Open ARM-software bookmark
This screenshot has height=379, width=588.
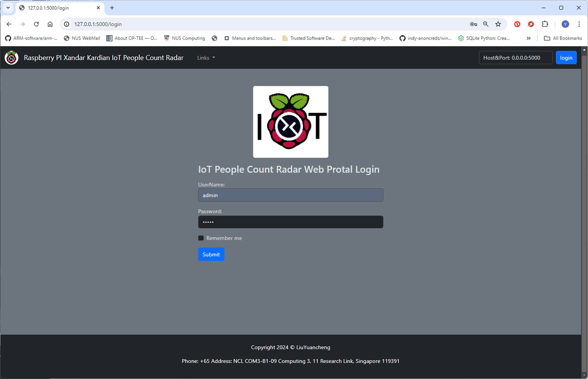click(31, 38)
